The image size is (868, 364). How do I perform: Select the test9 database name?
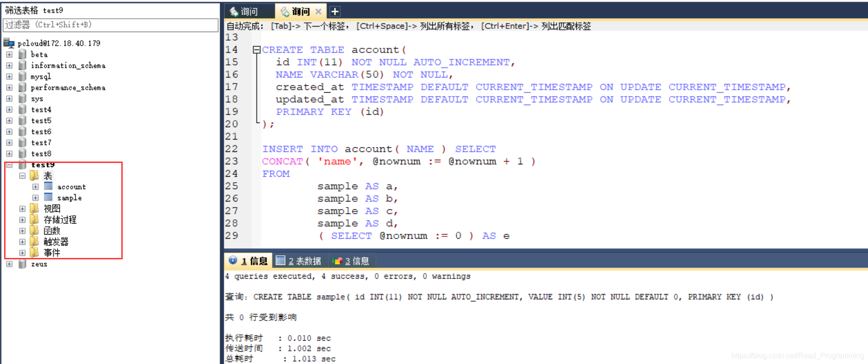coord(43,165)
